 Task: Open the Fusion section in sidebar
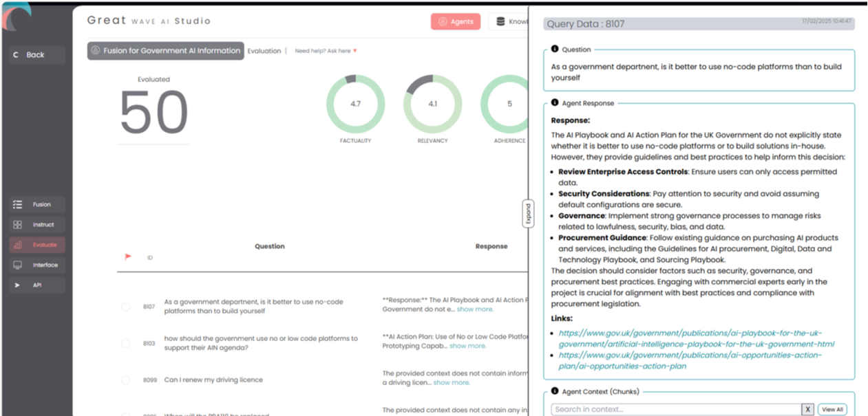tap(37, 204)
